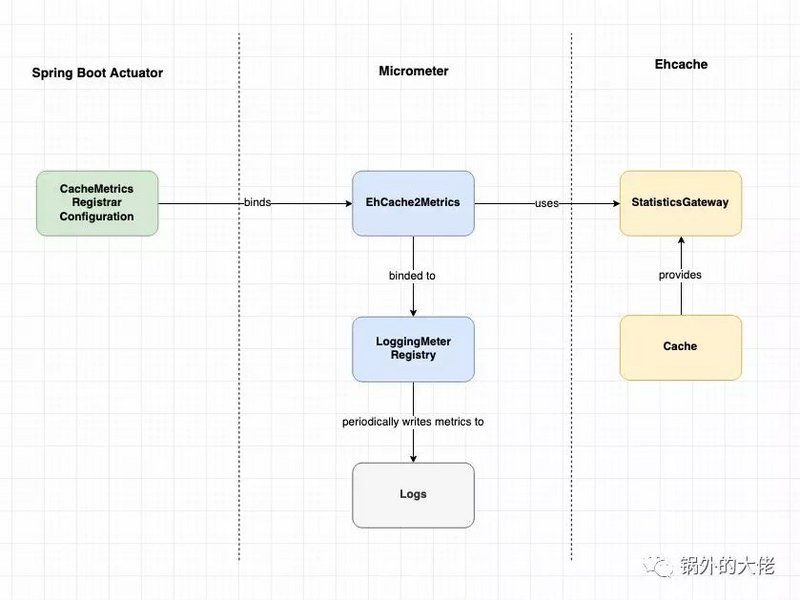Click the 'uses' arrow label

click(547, 202)
